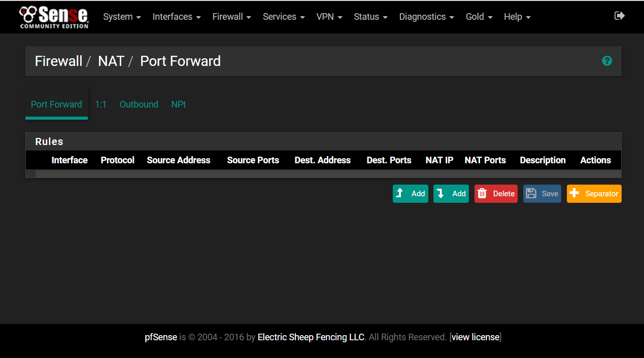Image resolution: width=644 pixels, height=358 pixels.
Task: Add a Separator using the orange button
Action: [594, 194]
